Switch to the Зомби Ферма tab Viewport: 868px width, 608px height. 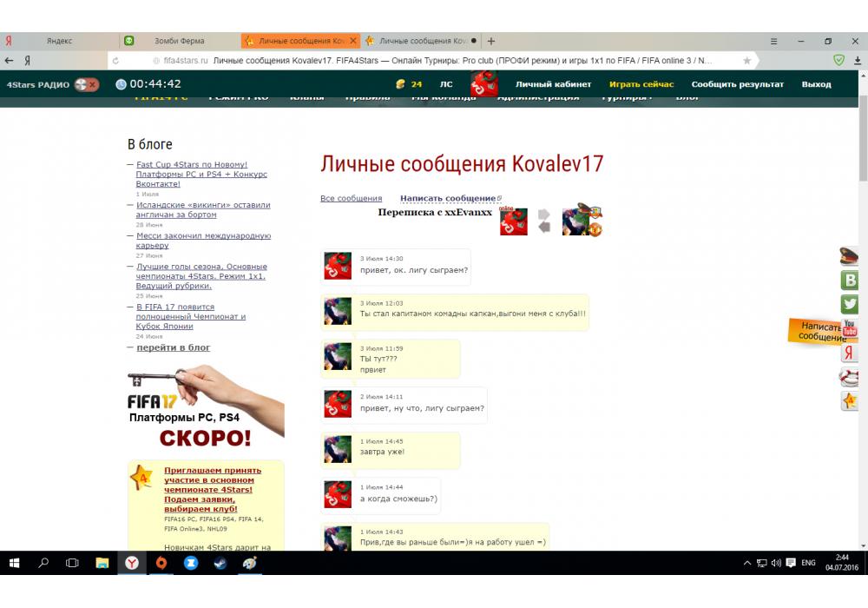[x=179, y=41]
